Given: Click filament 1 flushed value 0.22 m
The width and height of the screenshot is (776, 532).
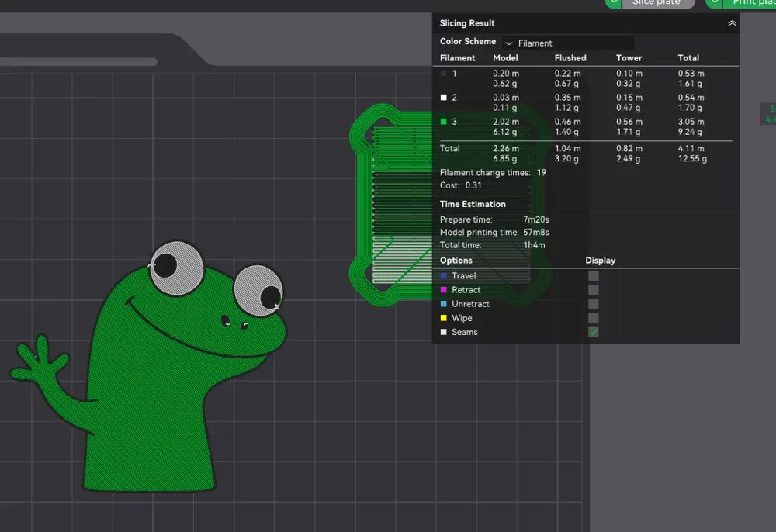Looking at the screenshot, I should (x=567, y=73).
